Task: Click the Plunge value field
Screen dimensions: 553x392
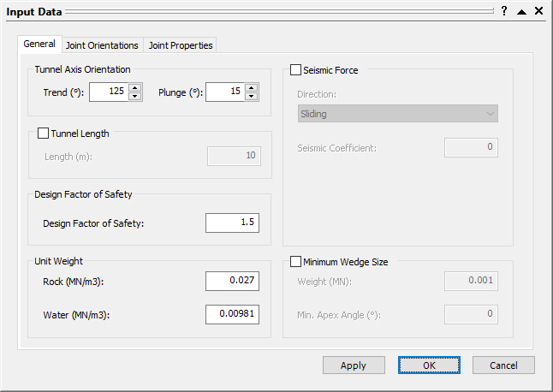Action: coord(225,92)
